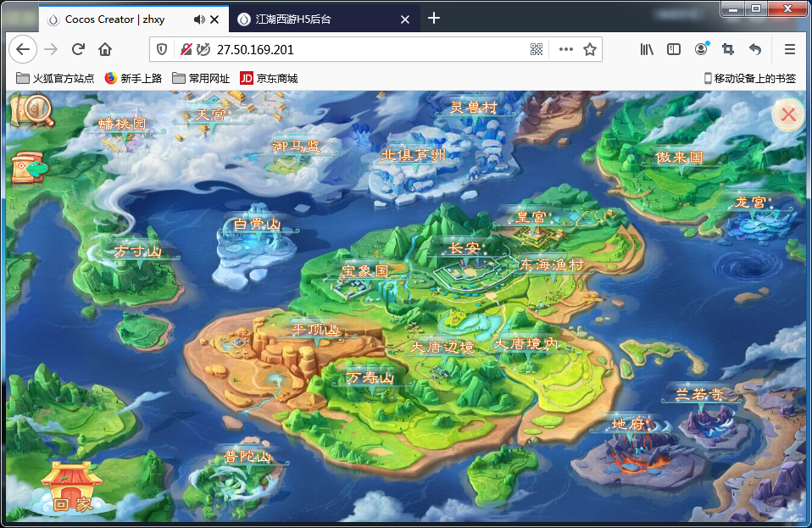812x528 pixels.
Task: Go back to previous page
Action: pyautogui.click(x=23, y=49)
